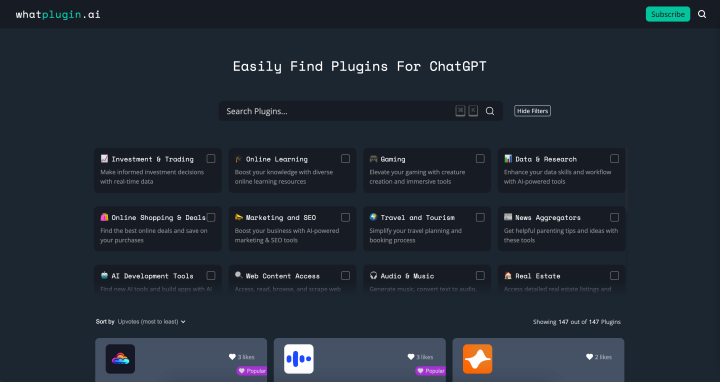720x382 pixels.
Task: Click the 'Data & Research' category title
Action: click(x=546, y=159)
